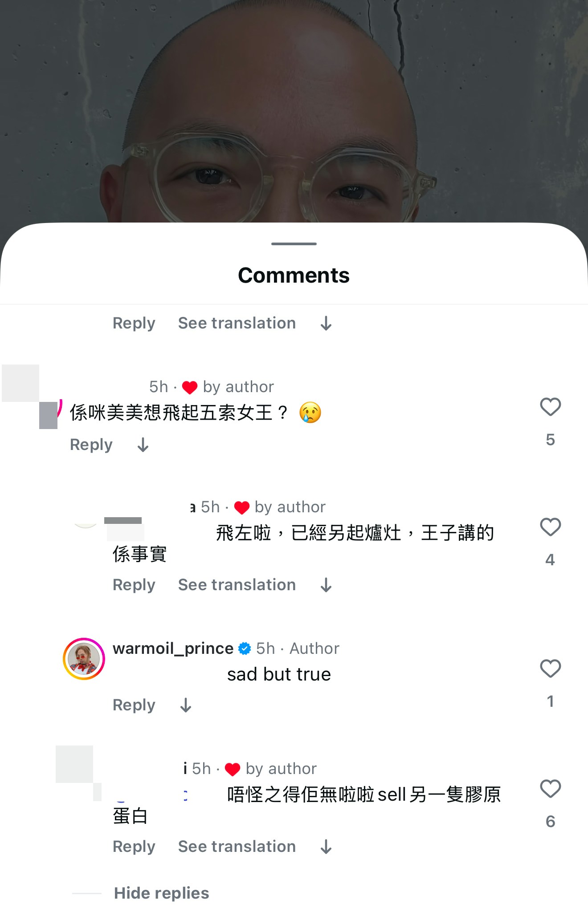Tap the Comments header title

point(294,275)
